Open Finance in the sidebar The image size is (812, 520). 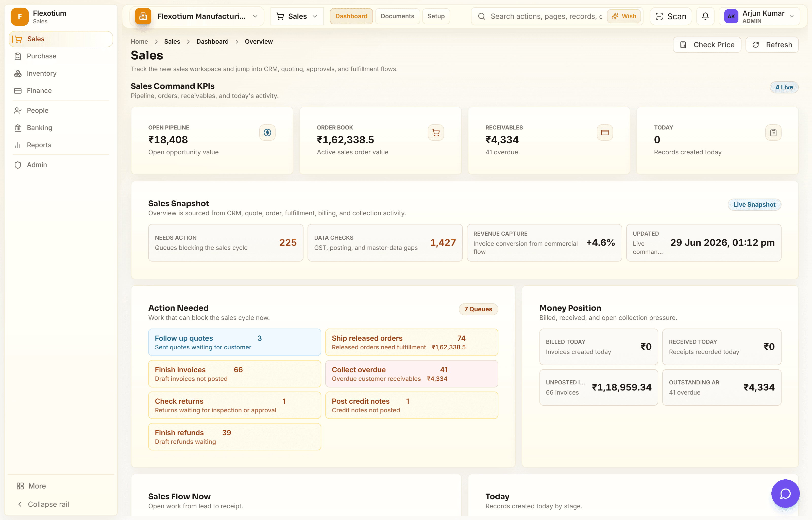coord(61,90)
